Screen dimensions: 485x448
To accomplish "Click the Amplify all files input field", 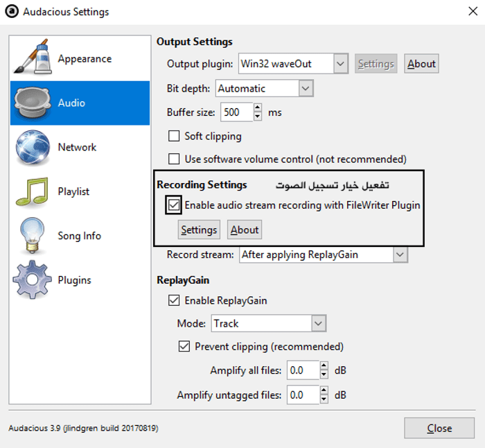I will click(303, 370).
